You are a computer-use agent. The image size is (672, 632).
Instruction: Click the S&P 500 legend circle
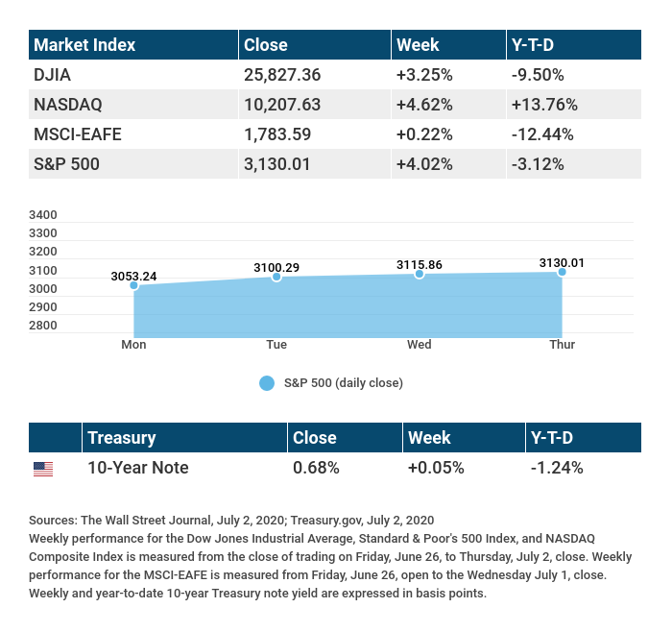267,382
